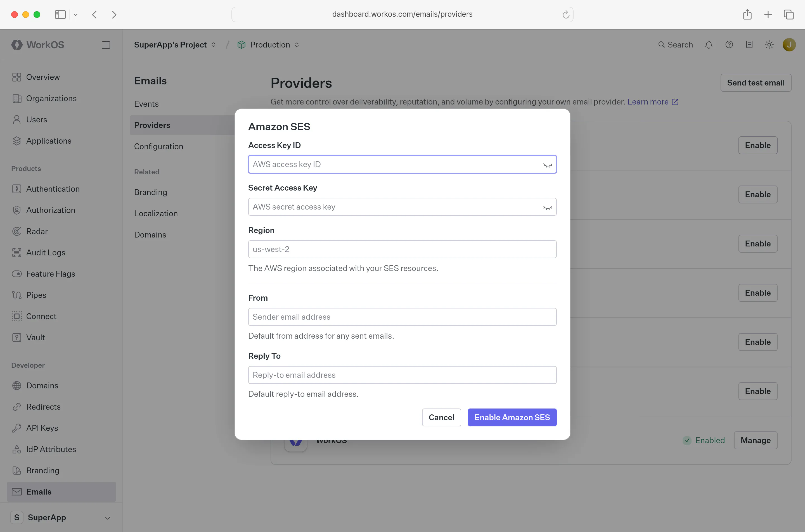Open Redirects in sidebar

(61, 407)
